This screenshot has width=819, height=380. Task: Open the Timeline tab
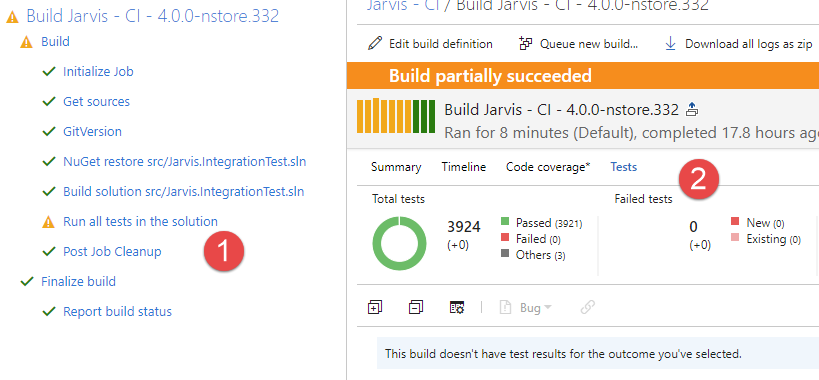point(463,167)
